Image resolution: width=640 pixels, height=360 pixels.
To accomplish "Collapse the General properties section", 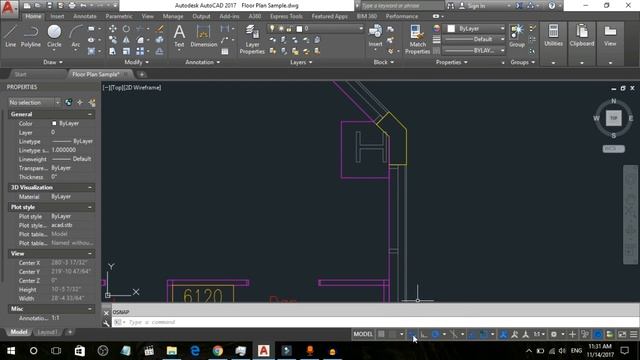I will [x=90, y=114].
